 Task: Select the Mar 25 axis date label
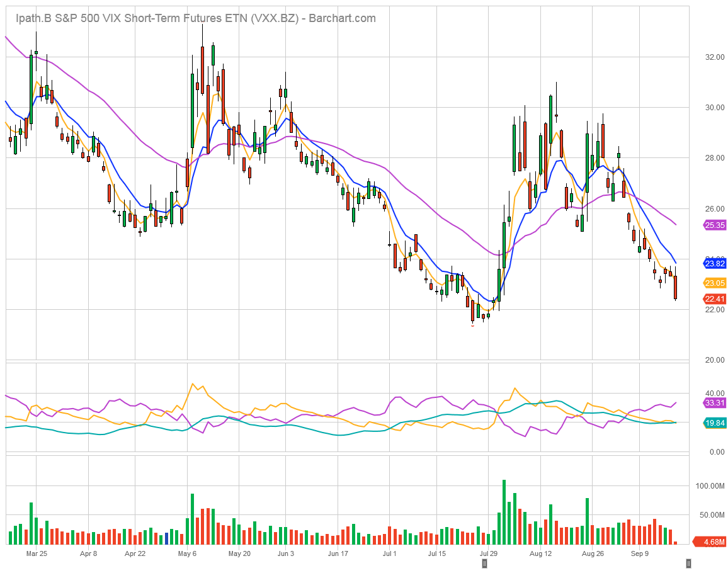point(37,553)
